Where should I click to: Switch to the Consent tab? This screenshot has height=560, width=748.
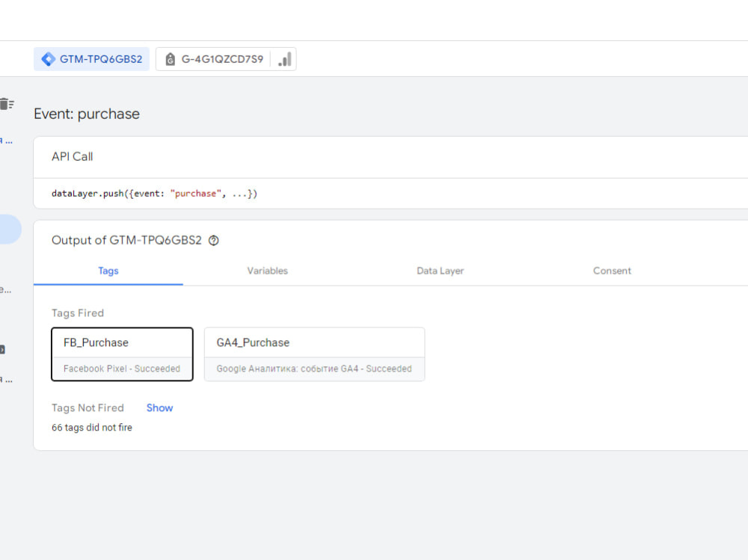(612, 271)
